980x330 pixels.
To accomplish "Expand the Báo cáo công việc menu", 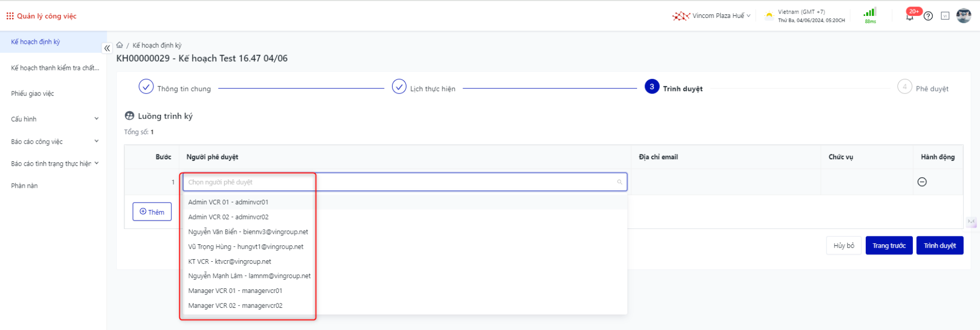I will (96, 141).
